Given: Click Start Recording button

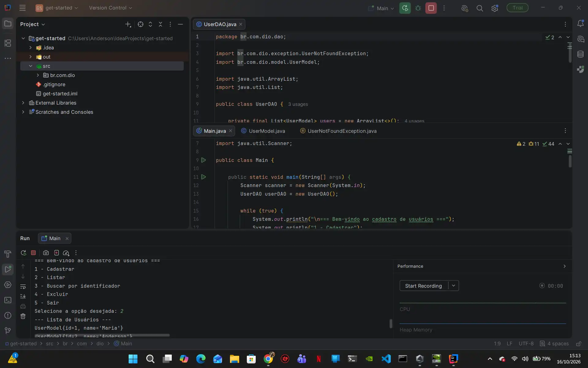Looking at the screenshot, I should [x=424, y=286].
